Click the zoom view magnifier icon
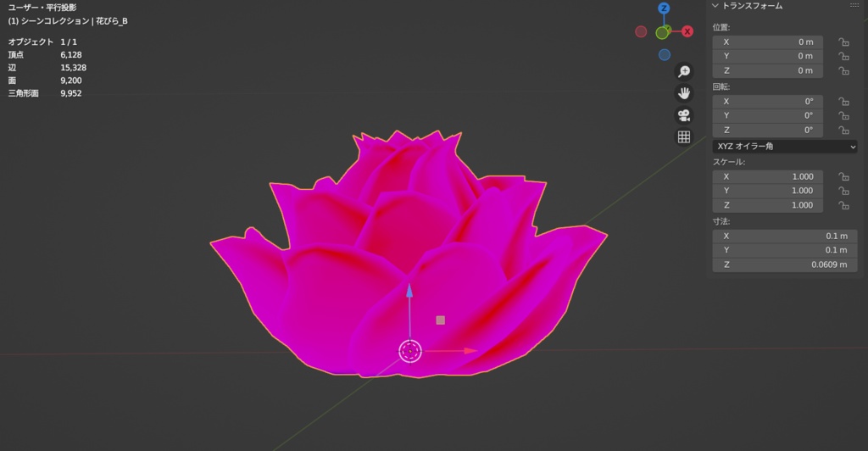 click(684, 71)
